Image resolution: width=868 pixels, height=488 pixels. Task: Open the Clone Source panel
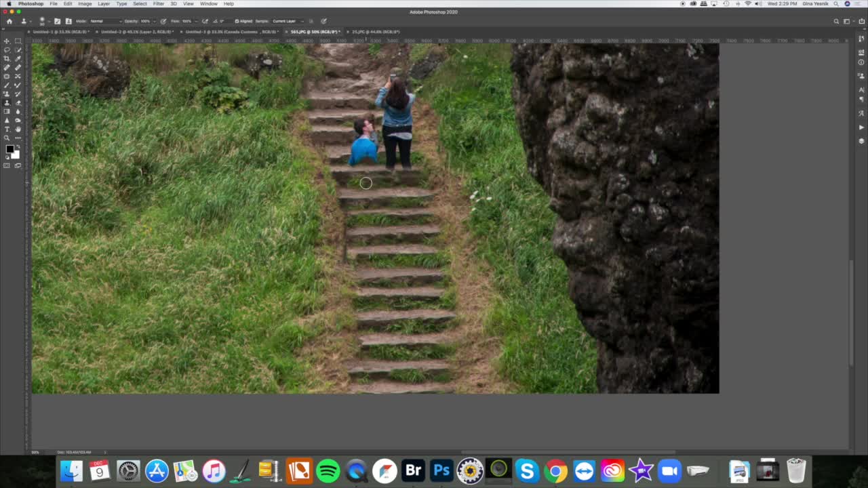click(x=68, y=21)
